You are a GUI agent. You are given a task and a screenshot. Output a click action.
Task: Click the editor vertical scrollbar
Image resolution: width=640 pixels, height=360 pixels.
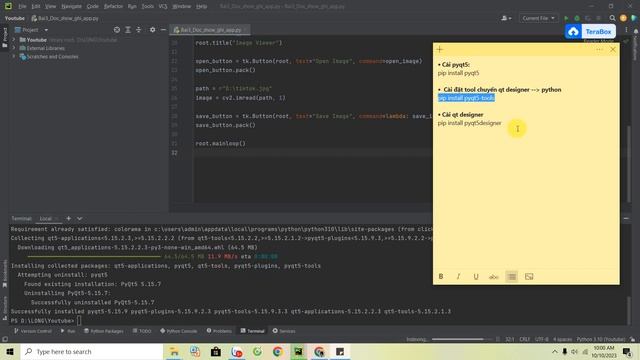click(x=629, y=163)
